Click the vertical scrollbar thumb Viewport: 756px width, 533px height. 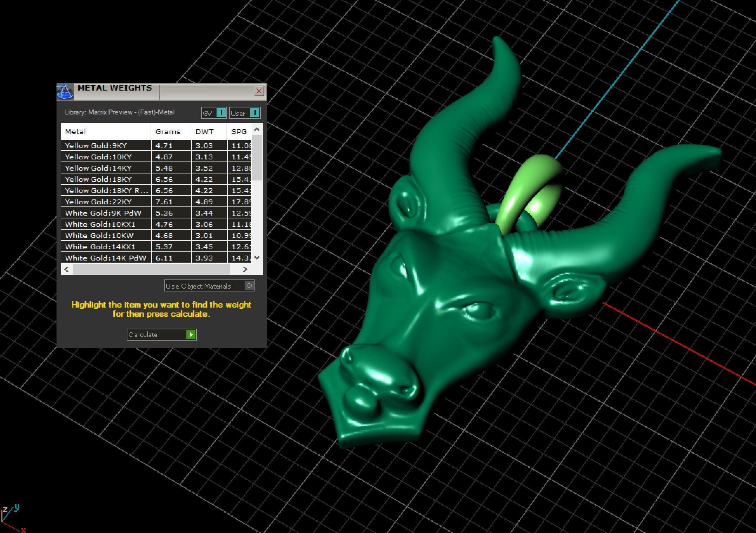pos(257,158)
